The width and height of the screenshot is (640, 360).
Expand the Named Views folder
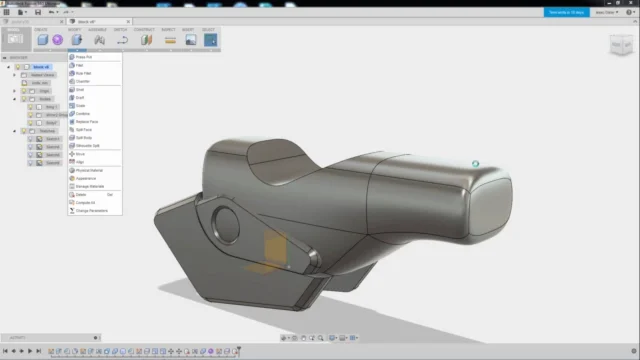[x=14, y=75]
